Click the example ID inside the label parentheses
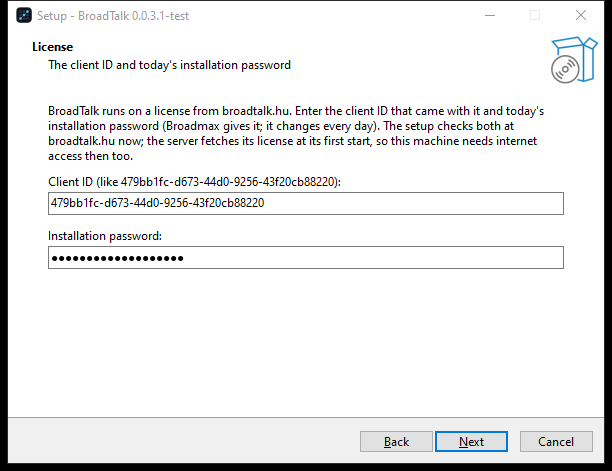The width and height of the screenshot is (612, 471). click(228, 182)
